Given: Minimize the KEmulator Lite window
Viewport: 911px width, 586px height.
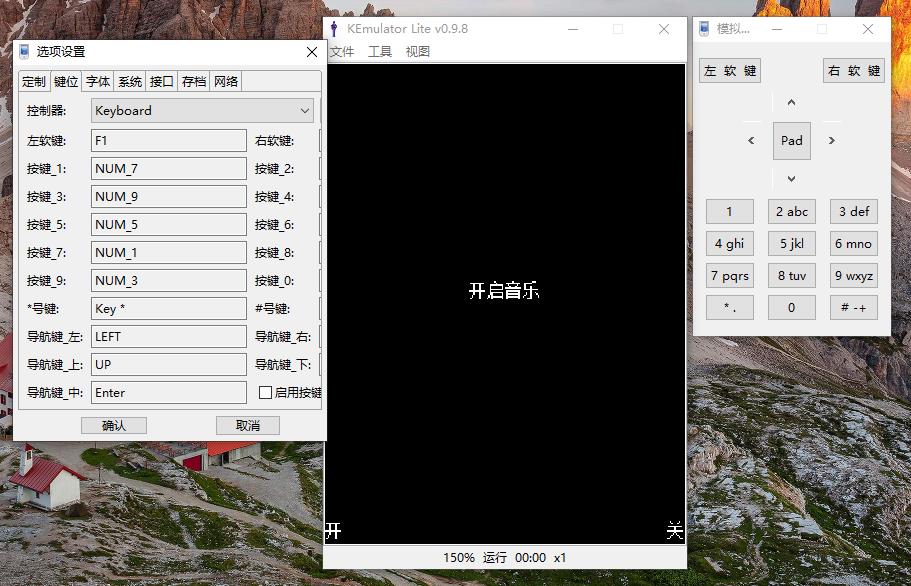Looking at the screenshot, I should coord(573,29).
